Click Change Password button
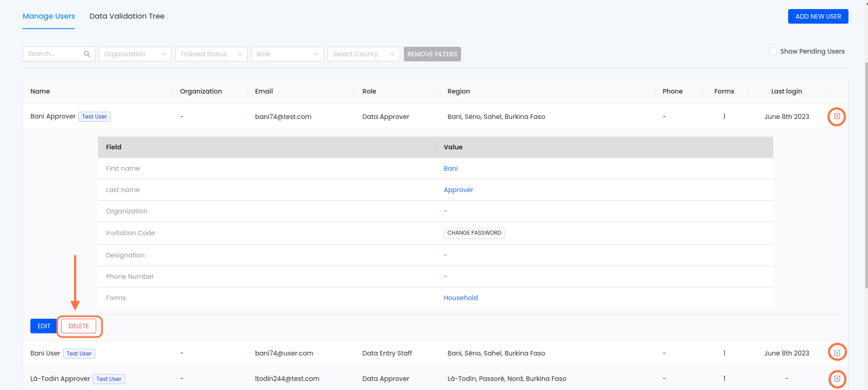 coord(474,233)
